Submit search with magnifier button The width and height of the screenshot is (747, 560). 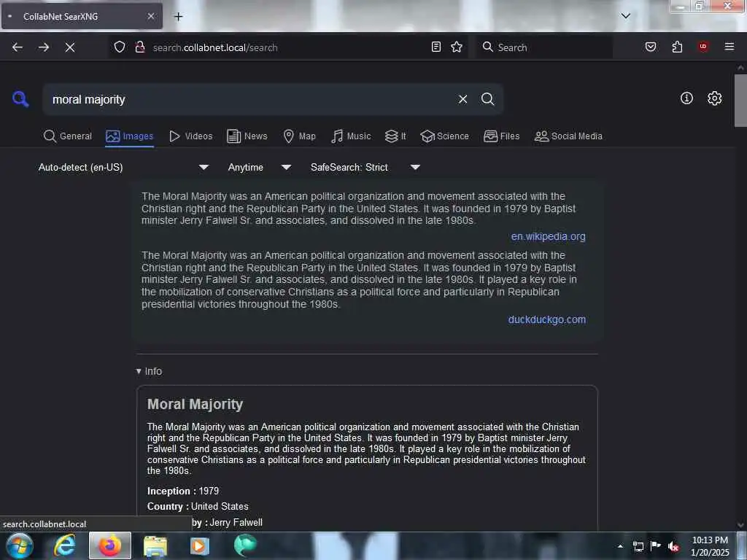[487, 99]
